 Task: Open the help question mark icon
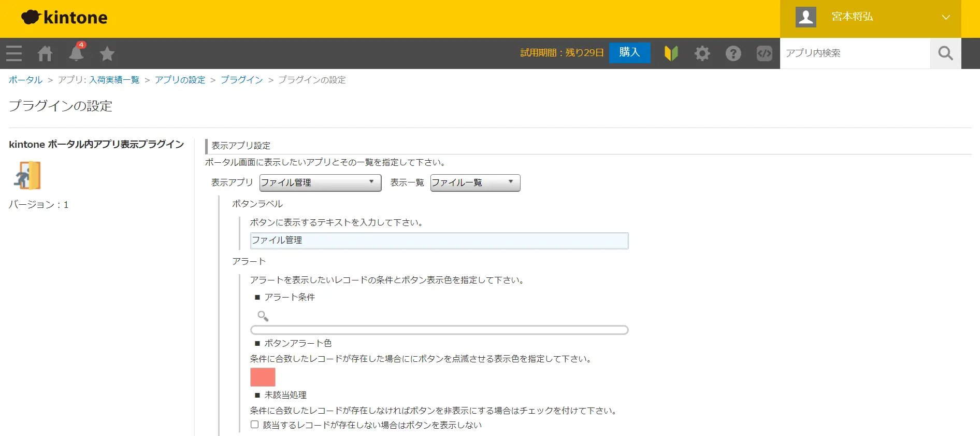(x=733, y=53)
